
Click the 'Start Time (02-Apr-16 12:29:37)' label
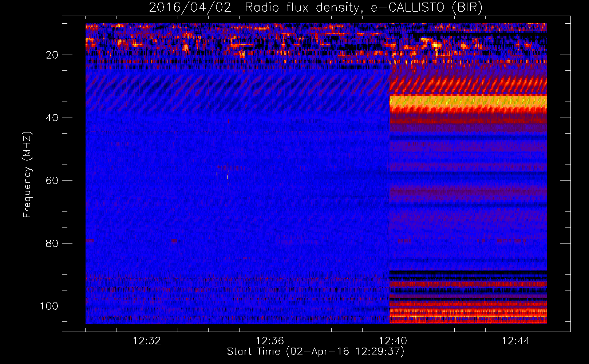[x=316, y=352]
